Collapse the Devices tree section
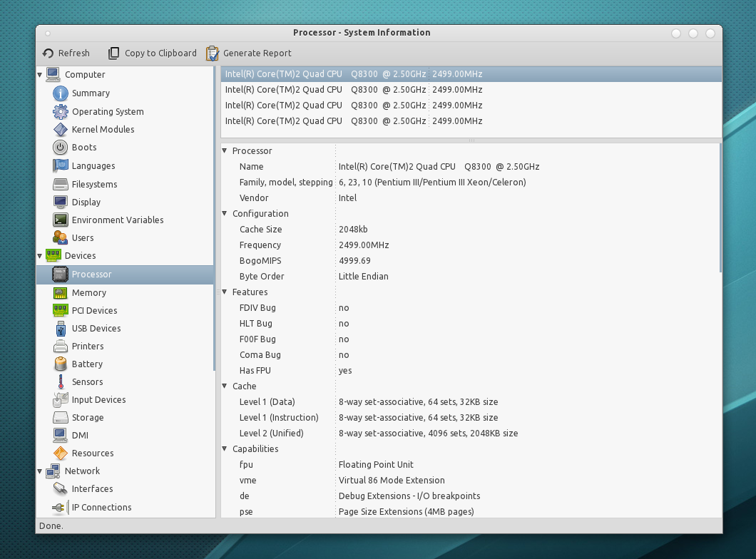This screenshot has width=756, height=559. click(39, 256)
